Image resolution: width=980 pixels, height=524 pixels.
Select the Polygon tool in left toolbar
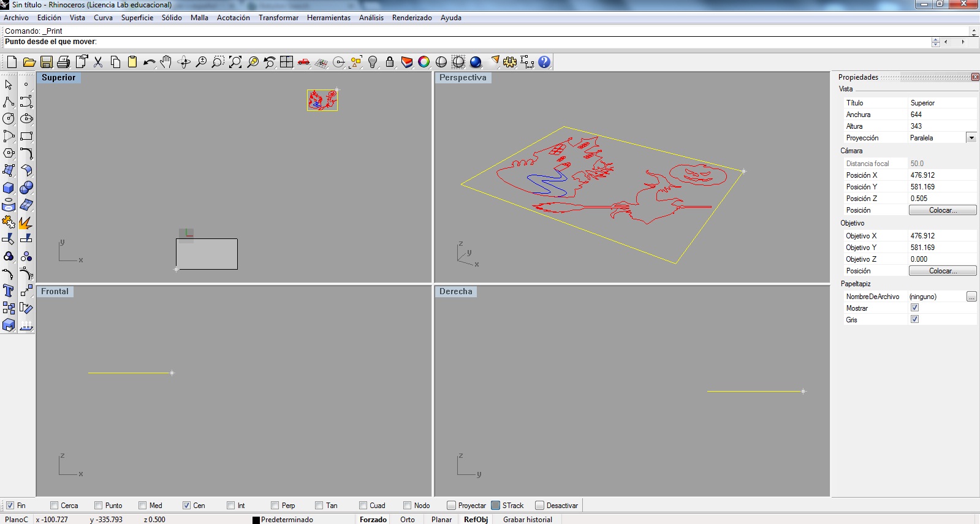coord(9,153)
